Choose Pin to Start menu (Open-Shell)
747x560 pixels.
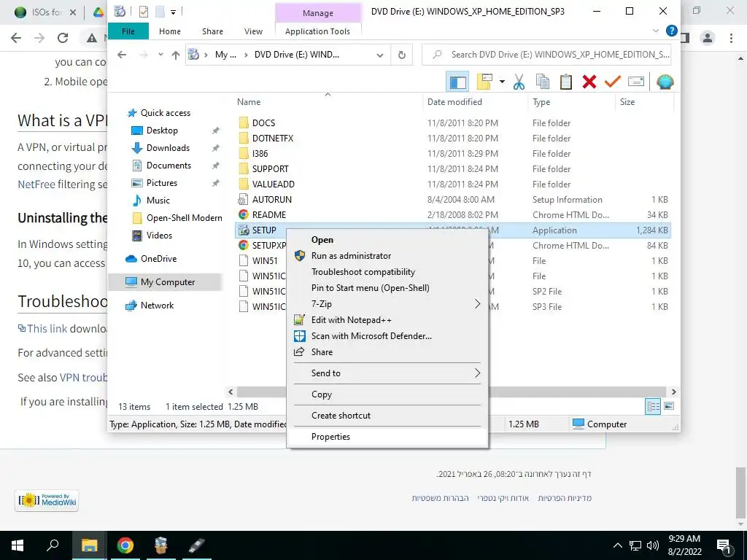click(387, 287)
